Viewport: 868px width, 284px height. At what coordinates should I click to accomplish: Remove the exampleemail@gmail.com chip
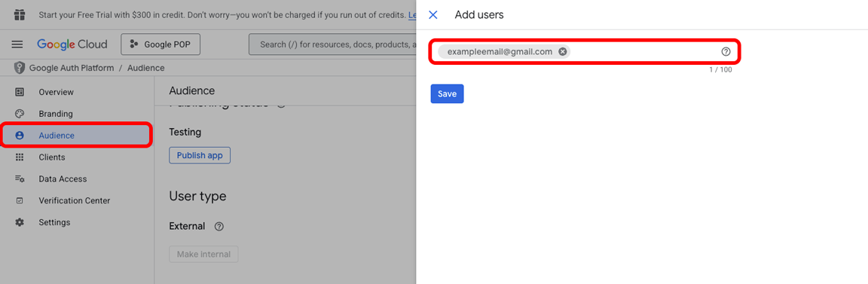562,51
